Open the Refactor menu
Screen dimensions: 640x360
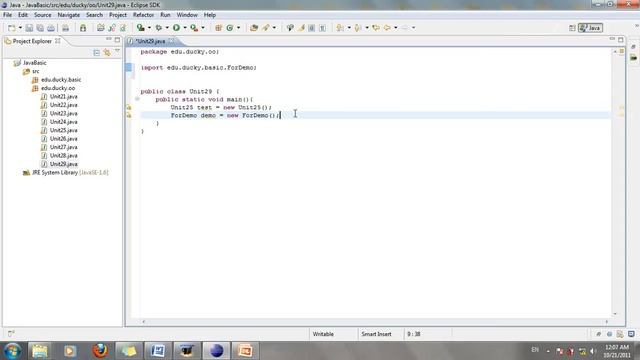[143, 15]
